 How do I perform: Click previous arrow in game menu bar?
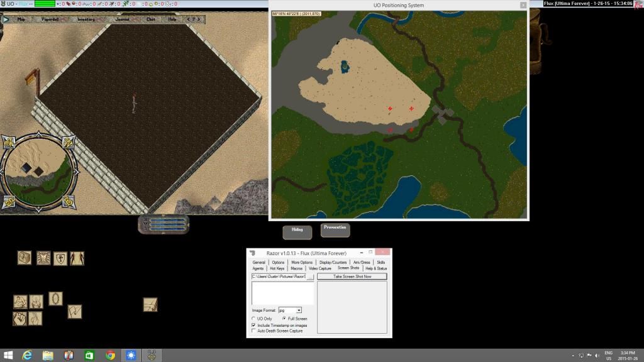click(x=189, y=19)
